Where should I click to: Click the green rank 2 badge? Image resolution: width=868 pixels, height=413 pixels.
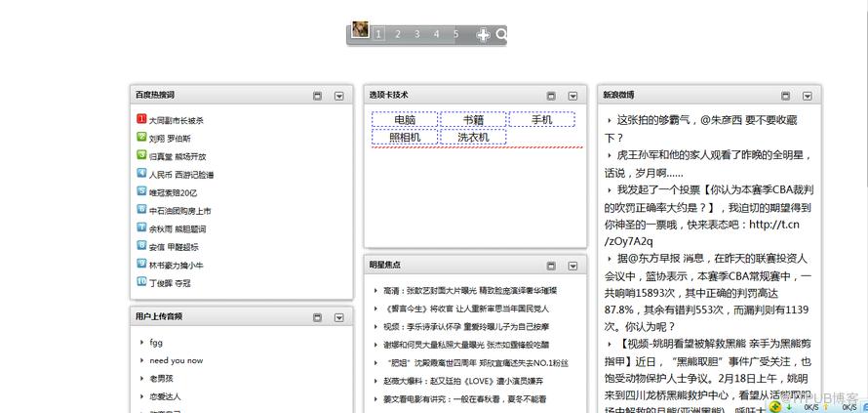tap(141, 137)
